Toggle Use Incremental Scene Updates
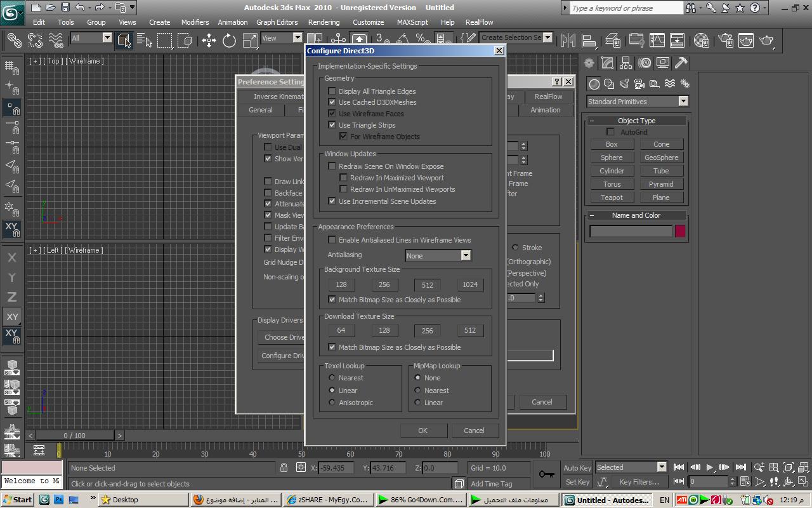The image size is (812, 508). (332, 201)
